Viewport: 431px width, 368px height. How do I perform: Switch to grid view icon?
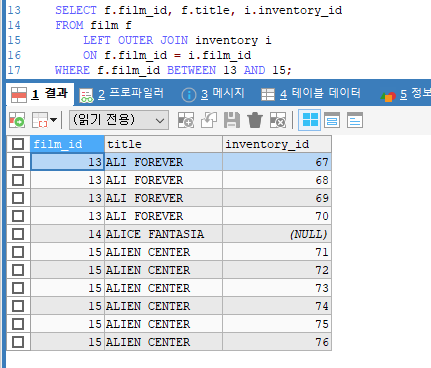310,120
